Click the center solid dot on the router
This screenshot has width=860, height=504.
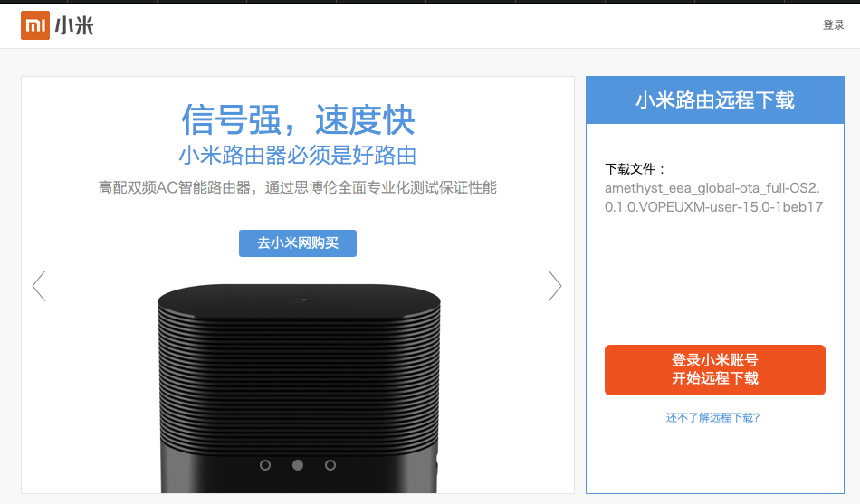click(298, 465)
